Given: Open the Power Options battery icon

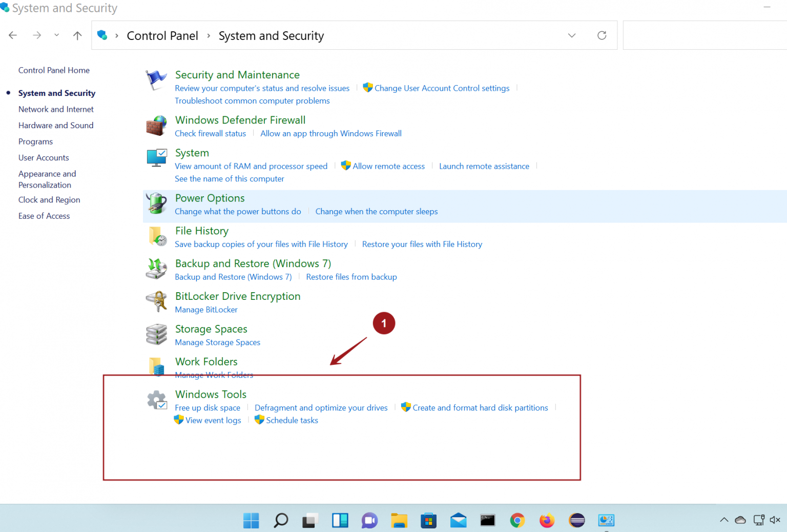Looking at the screenshot, I should point(156,203).
